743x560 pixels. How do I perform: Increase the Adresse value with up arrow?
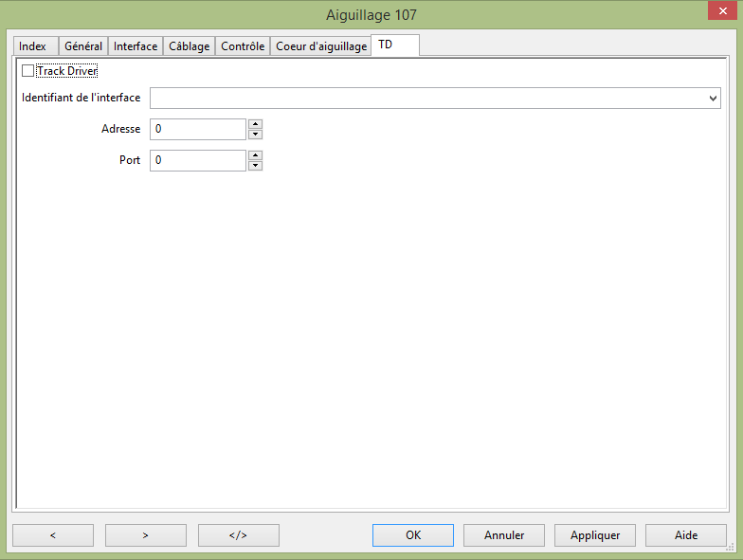(x=255, y=124)
